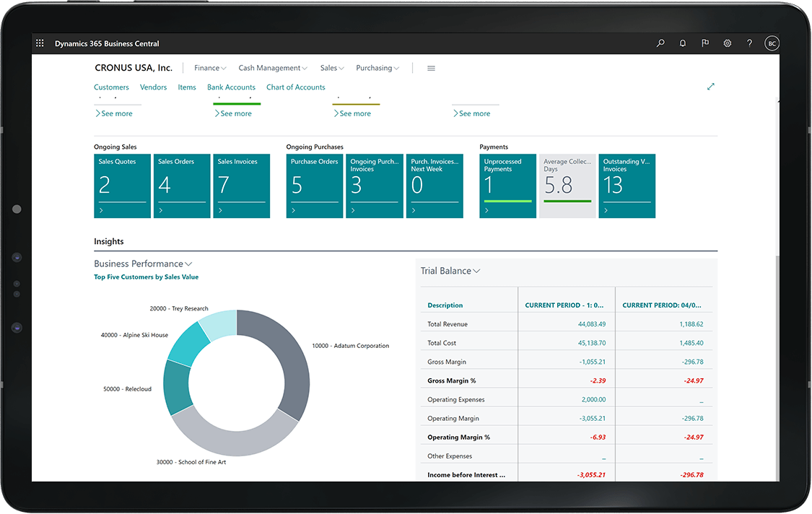Go to the Chart of Accounts tab
This screenshot has height=514, width=812.
(296, 87)
